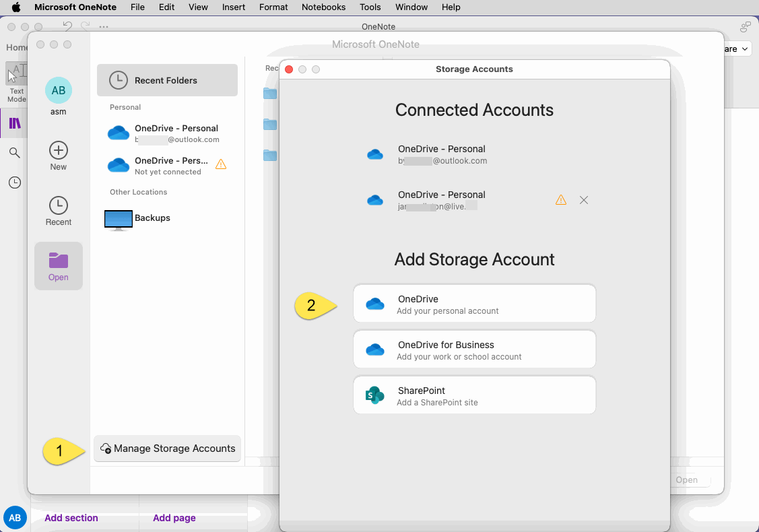Select the Text Mode tool
This screenshot has width=759, height=532.
click(x=16, y=82)
